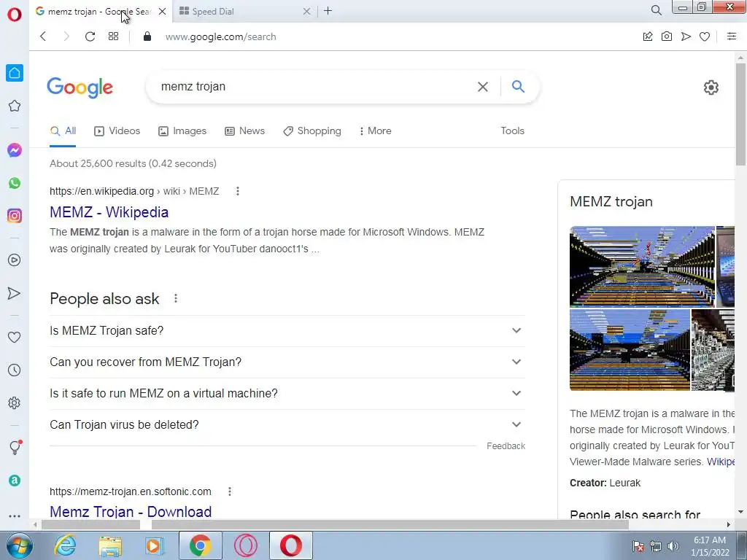Add page to bookmarks with the heart icon
Image resolution: width=747 pixels, height=560 pixels.
[x=705, y=36]
